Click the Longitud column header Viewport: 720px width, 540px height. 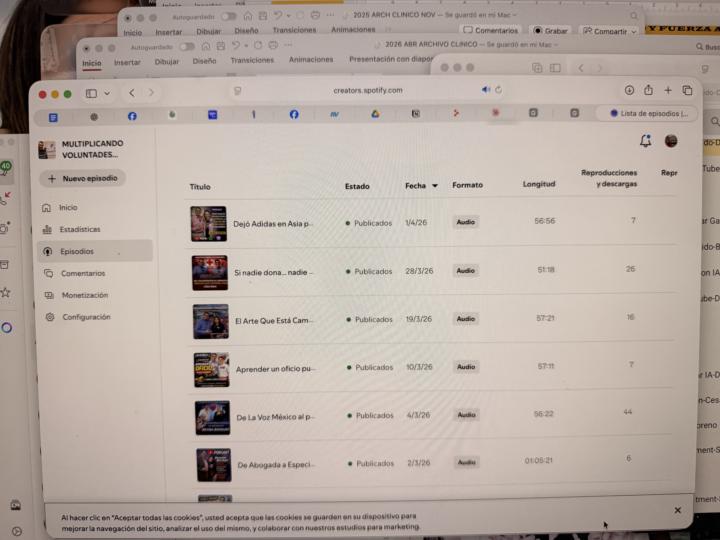click(x=539, y=184)
